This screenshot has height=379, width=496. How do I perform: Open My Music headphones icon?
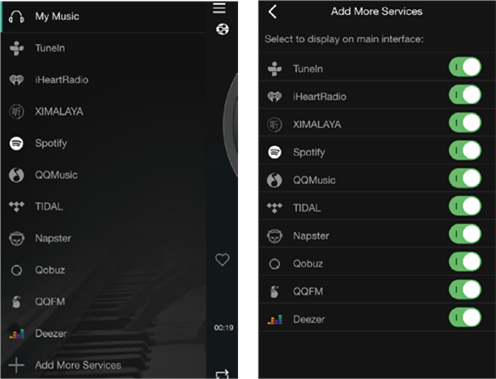click(x=16, y=16)
